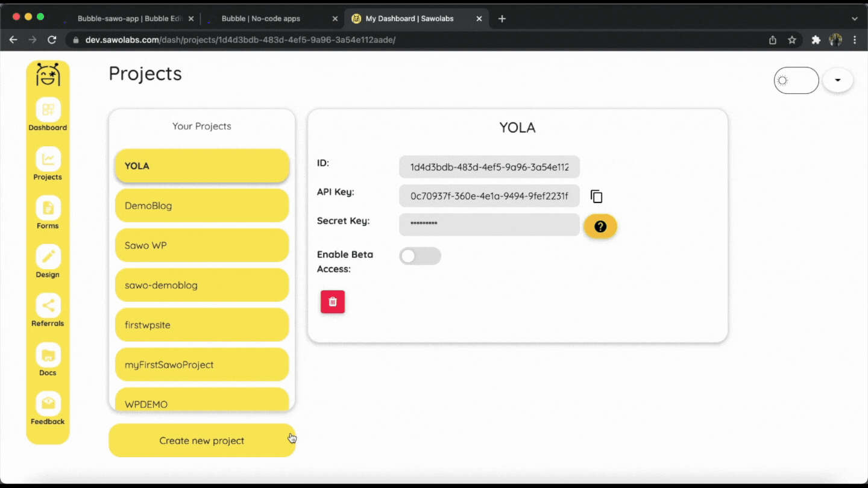This screenshot has width=868, height=488.
Task: Select the Sawo WP project
Action: [x=202, y=245]
